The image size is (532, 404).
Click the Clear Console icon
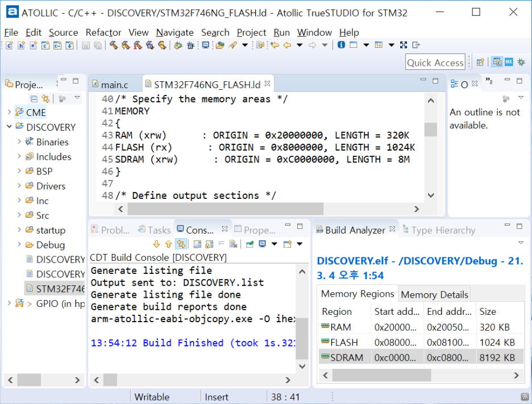coord(233,244)
